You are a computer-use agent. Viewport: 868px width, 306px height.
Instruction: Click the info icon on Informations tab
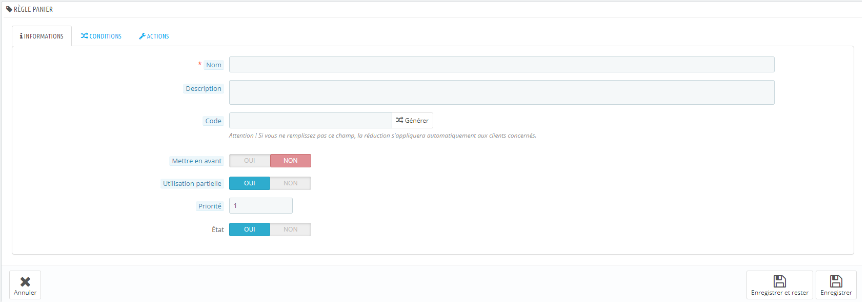(21, 36)
